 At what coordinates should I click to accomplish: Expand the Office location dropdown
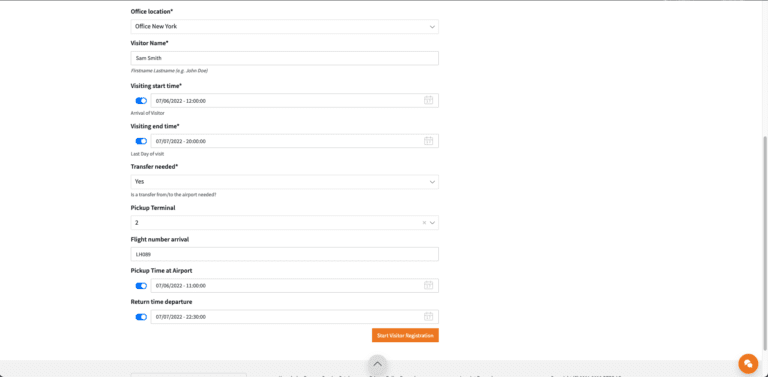tap(285, 26)
